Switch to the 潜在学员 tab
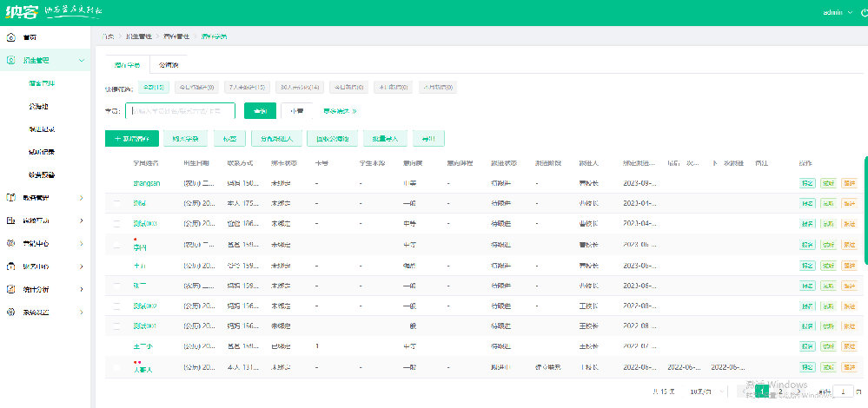Viewport: 868px width, 408px height. [128, 65]
